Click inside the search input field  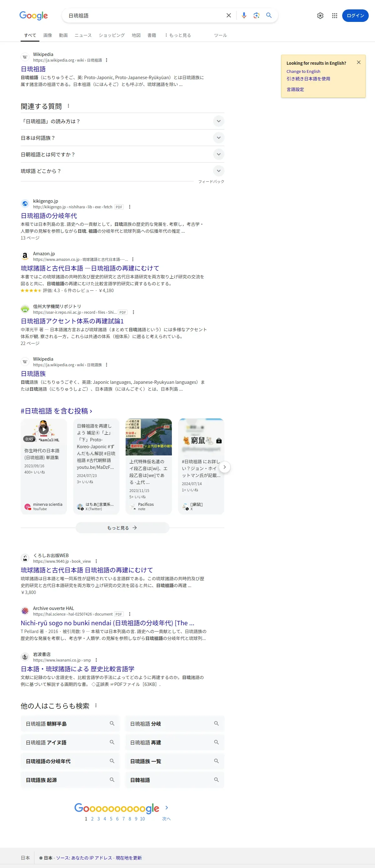click(145, 16)
